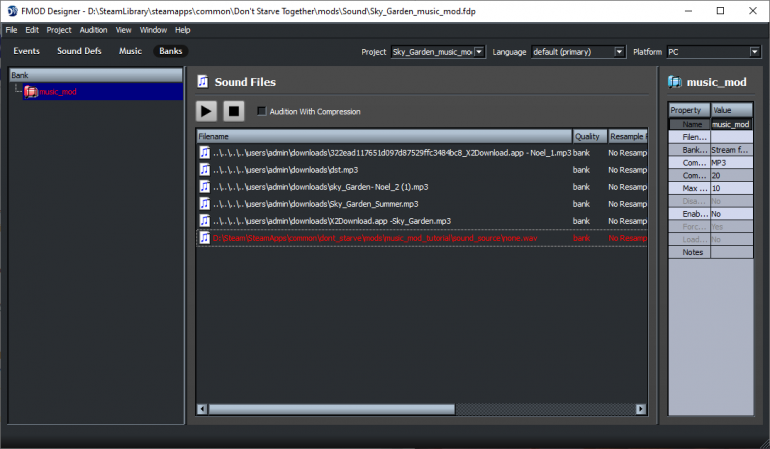
Task: Click the music_mod properties panel icon
Action: point(675,82)
